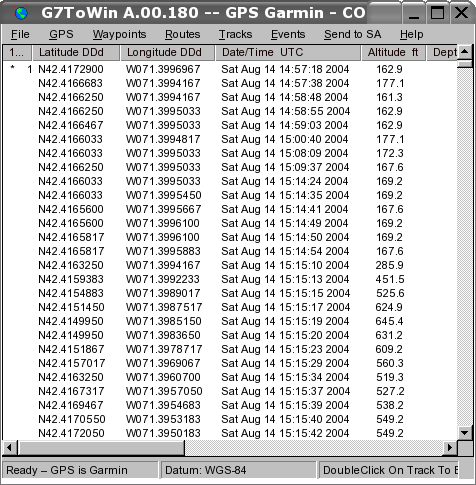
Task: Click the vertical scrollbar up arrow
Action: [x=464, y=52]
